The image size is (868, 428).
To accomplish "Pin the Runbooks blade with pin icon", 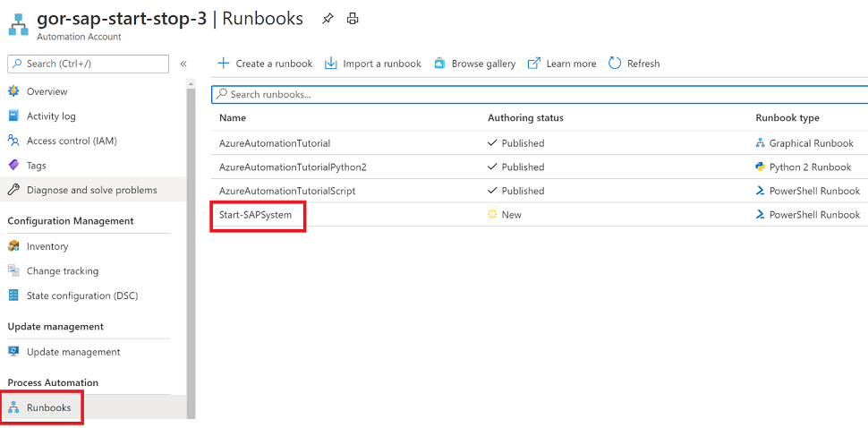I will coord(328,19).
